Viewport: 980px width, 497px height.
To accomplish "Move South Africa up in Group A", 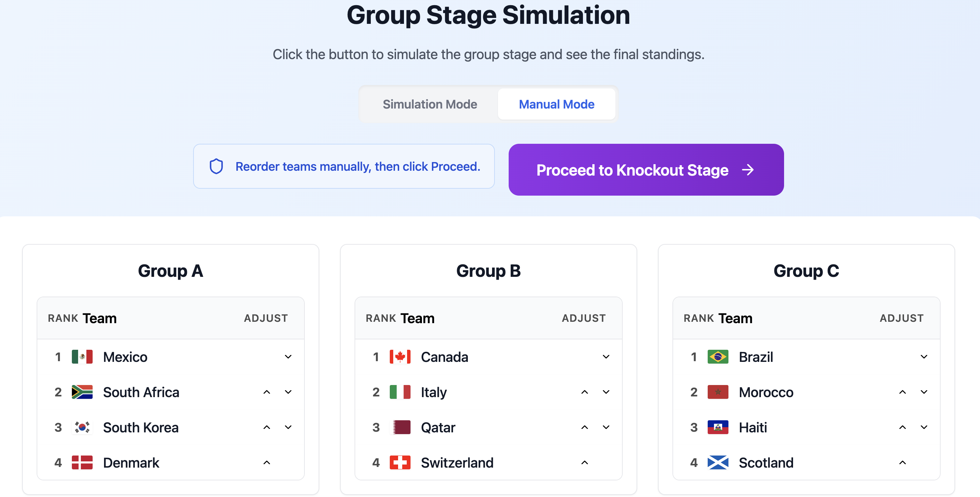I will pos(267,392).
